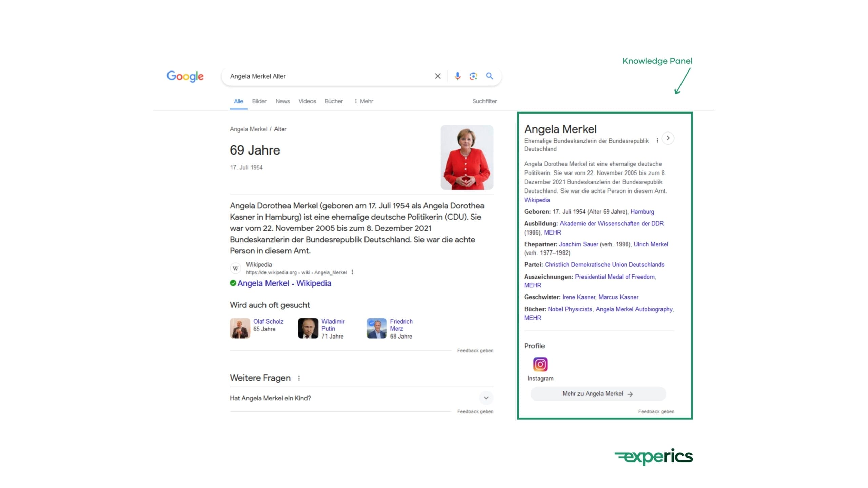The width and height of the screenshot is (868, 488).
Task: Click the Olaf Scholz thumbnail
Action: point(240,328)
